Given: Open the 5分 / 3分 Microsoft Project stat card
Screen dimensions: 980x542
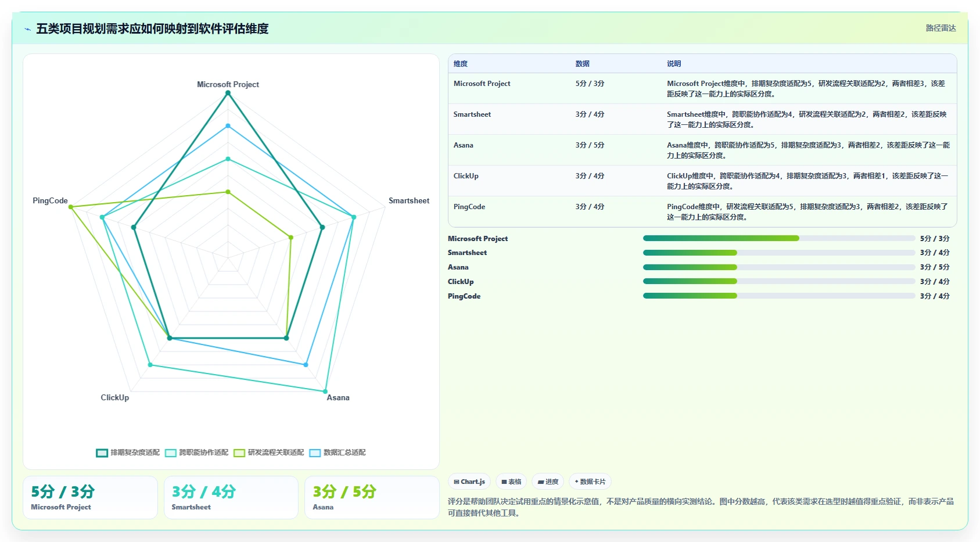Looking at the screenshot, I should pos(90,497).
